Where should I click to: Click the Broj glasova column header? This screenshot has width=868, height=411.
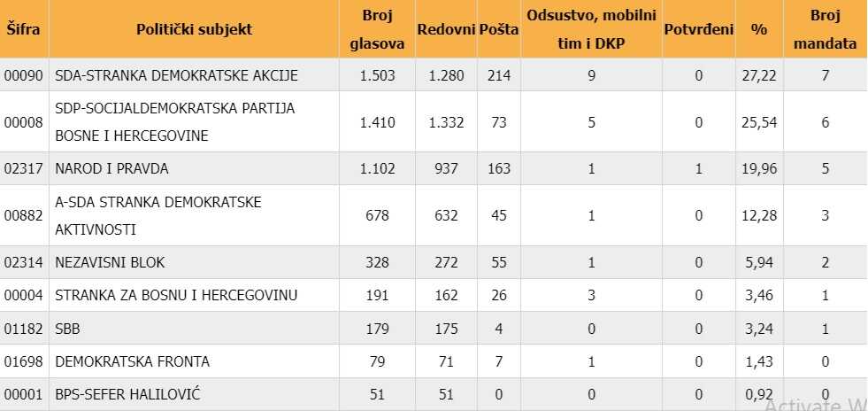click(x=377, y=29)
